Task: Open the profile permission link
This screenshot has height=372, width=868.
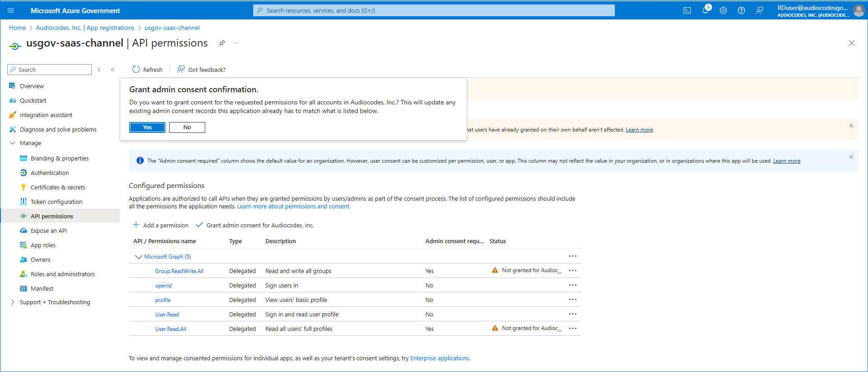Action: click(163, 300)
